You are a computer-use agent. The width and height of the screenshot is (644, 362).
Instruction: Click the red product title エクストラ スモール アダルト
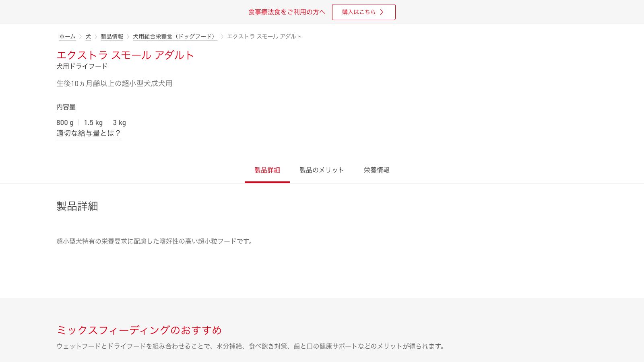125,55
